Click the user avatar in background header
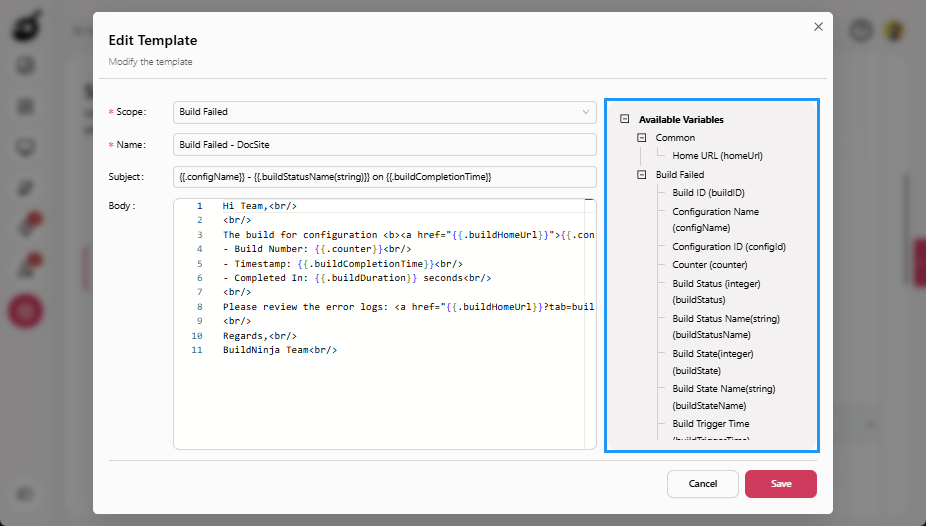 [894, 30]
